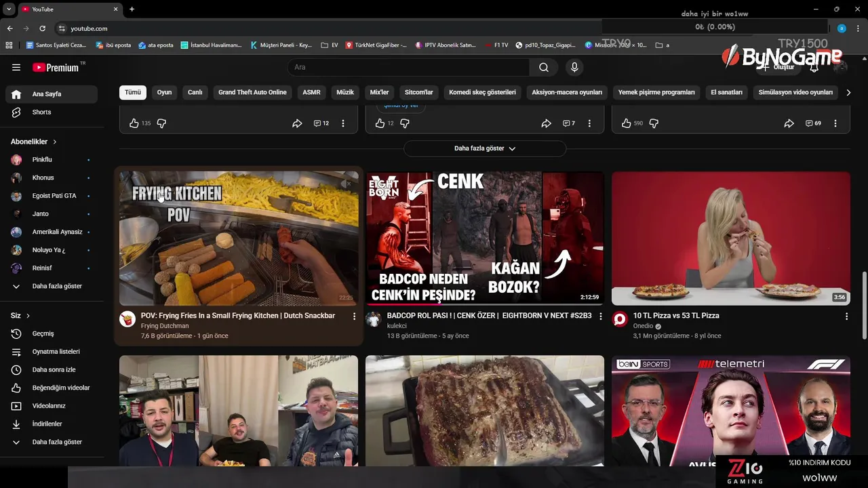Open Pinkflu subscription channel
868x488 pixels.
click(52, 159)
